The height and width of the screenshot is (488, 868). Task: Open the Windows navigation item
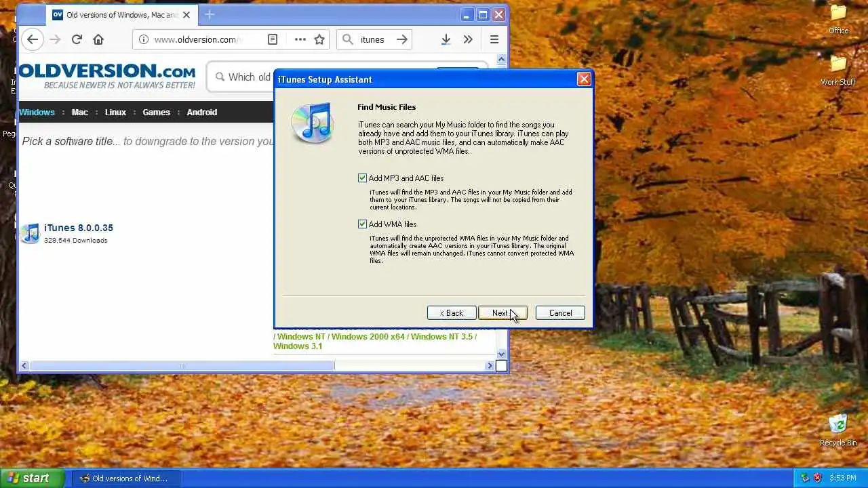[x=37, y=113]
